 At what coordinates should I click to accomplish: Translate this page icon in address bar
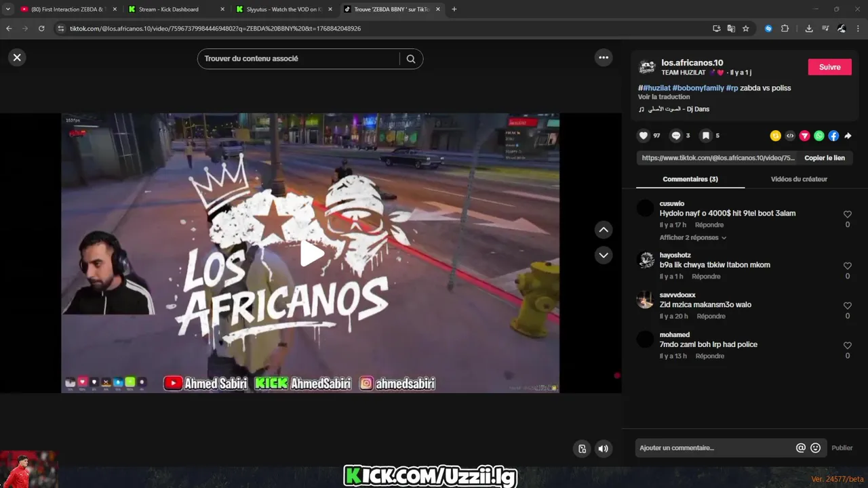tap(731, 28)
